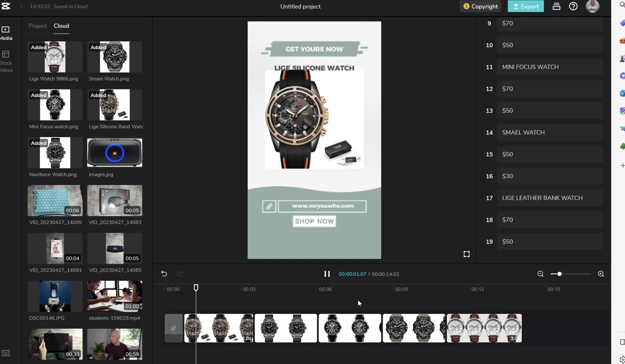Viewport: 625px width, 364px height.
Task: Edit text field 13 with $50
Action: (x=549, y=111)
